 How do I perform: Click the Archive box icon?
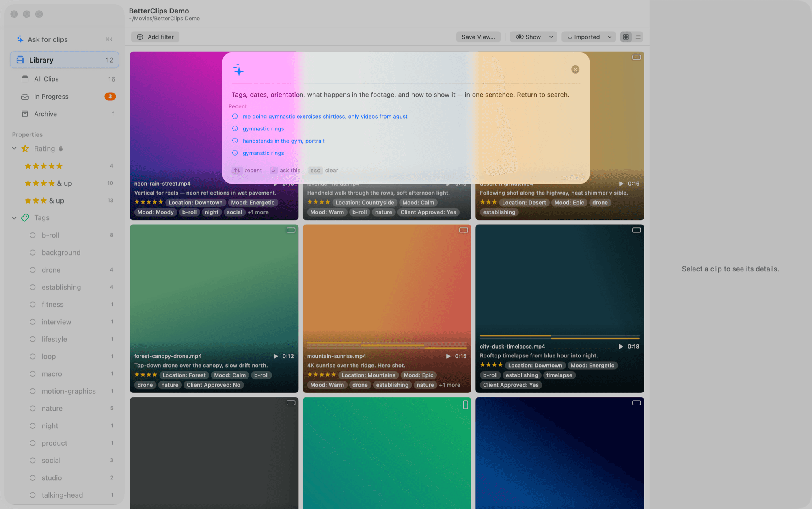click(25, 114)
